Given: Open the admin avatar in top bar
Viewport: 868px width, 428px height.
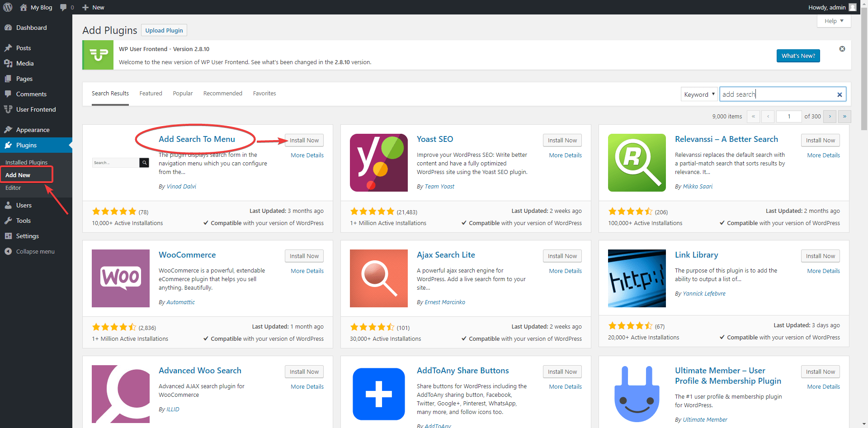Looking at the screenshot, I should [x=853, y=7].
